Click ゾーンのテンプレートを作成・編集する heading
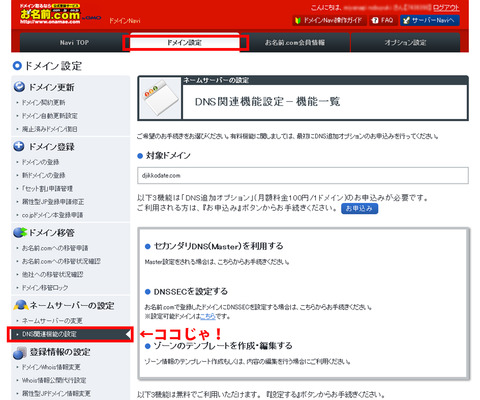Image resolution: width=480 pixels, height=400 pixels. pyautogui.click(x=223, y=346)
